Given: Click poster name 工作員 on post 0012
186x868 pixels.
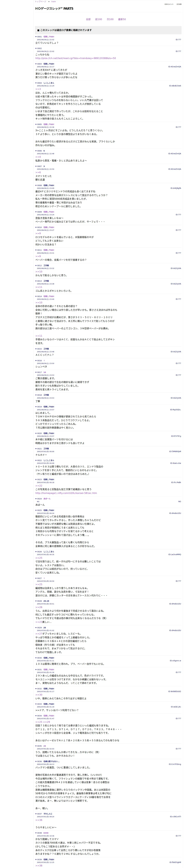Looking at the screenshot, I should 46,265.
